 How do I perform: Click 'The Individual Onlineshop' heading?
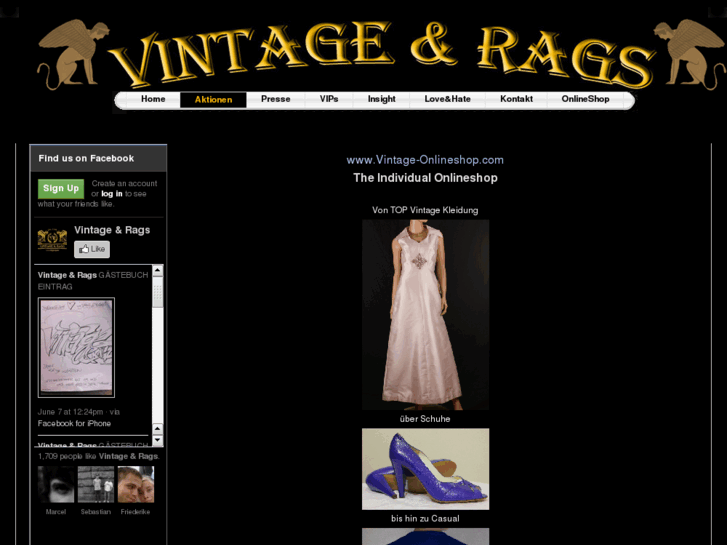click(x=425, y=178)
